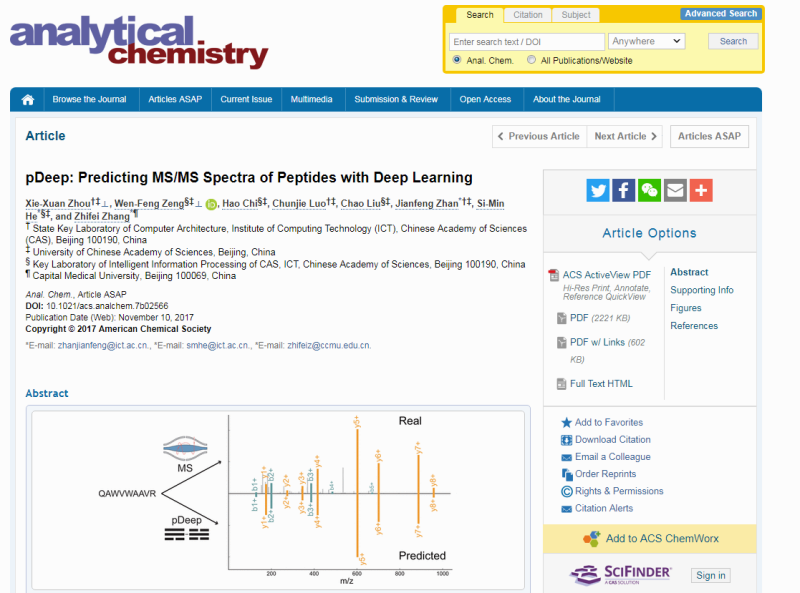This screenshot has height=593, width=800.
Task: Open author Zhifei Zhang's link
Action: pos(102,216)
